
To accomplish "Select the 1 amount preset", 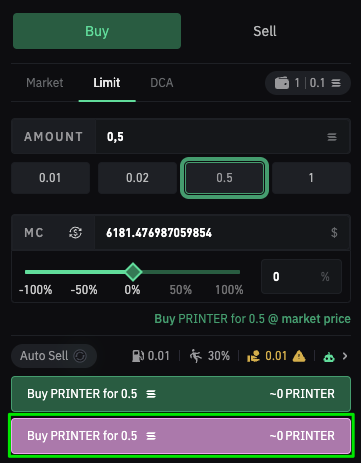I will point(311,178).
